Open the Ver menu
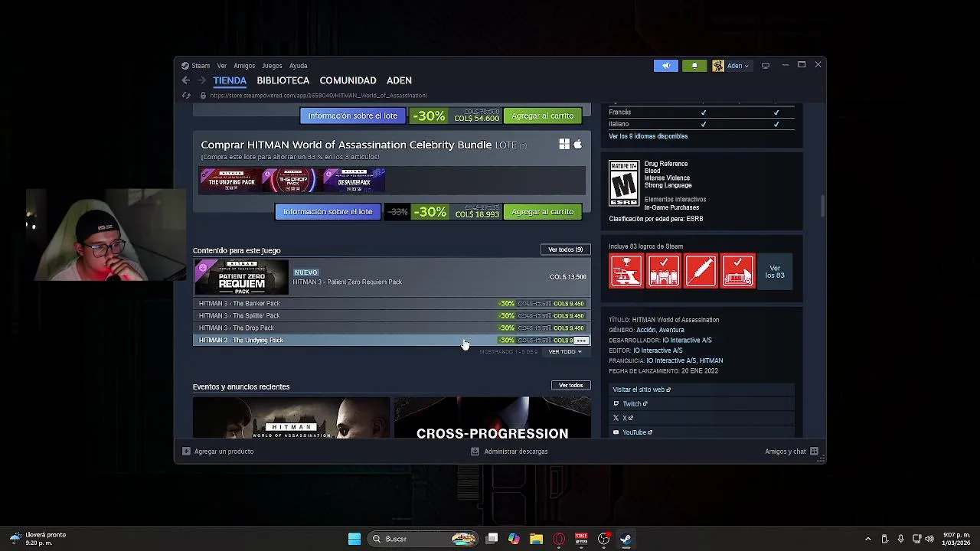980x551 pixels. pyautogui.click(x=222, y=66)
